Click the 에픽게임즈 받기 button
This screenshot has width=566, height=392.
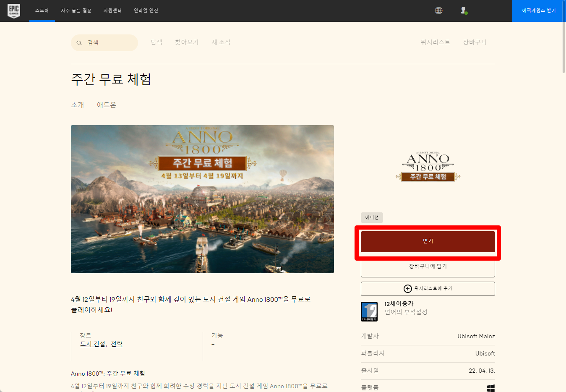pyautogui.click(x=539, y=10)
